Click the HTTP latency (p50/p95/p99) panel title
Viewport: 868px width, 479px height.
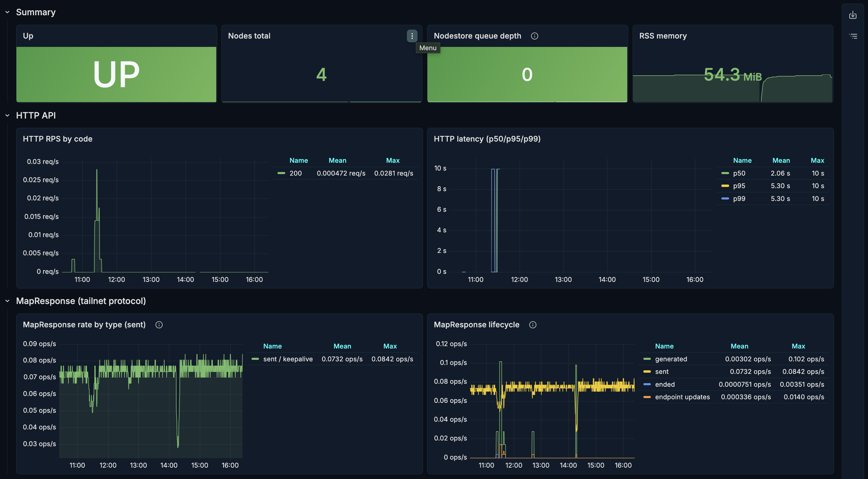coord(487,139)
